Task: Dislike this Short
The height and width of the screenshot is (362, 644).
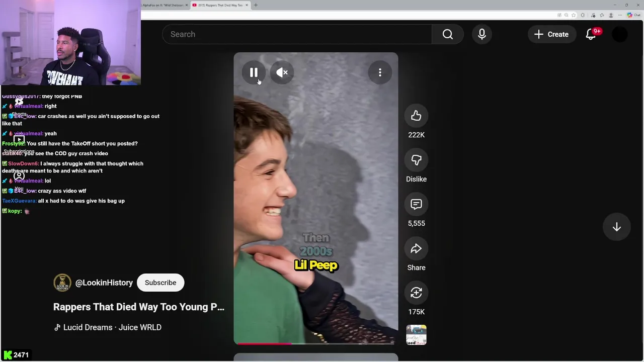Action: 416,160
